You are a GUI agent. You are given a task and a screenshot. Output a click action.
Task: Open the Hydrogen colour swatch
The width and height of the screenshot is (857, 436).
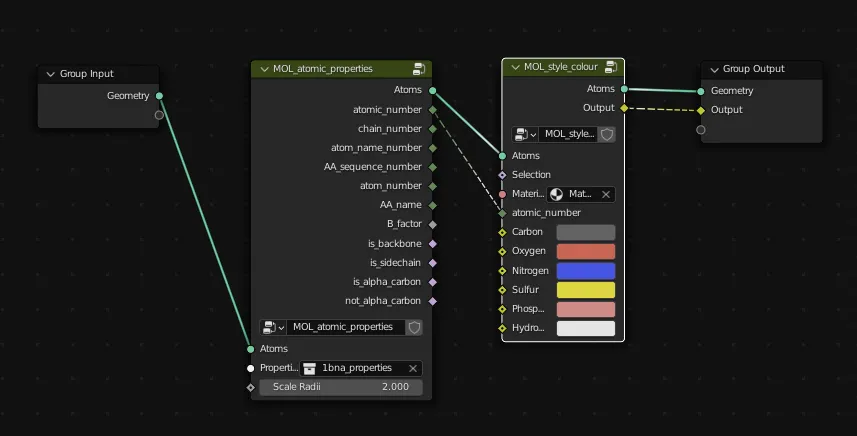(x=585, y=328)
